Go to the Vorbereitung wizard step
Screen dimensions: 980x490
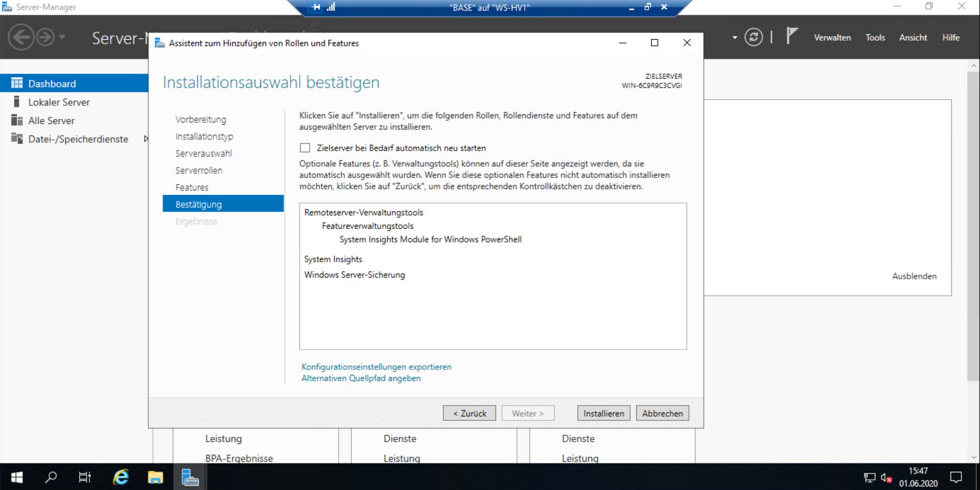[x=200, y=120]
